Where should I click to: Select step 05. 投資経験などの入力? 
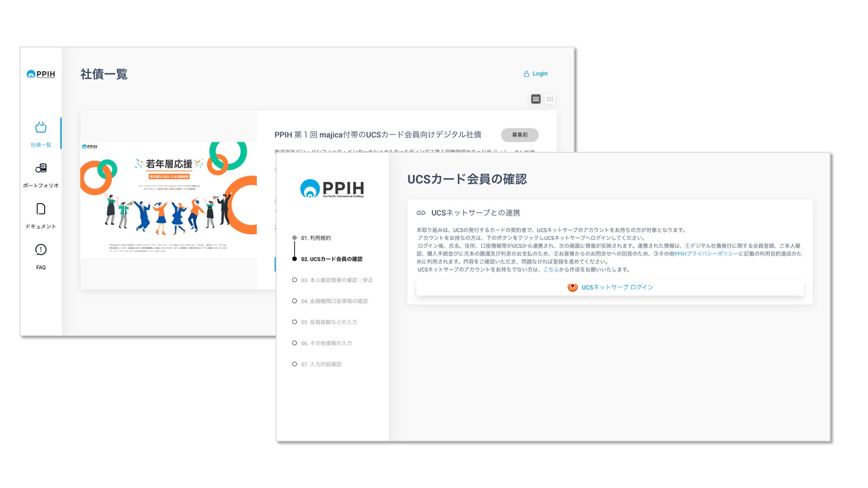(x=329, y=322)
